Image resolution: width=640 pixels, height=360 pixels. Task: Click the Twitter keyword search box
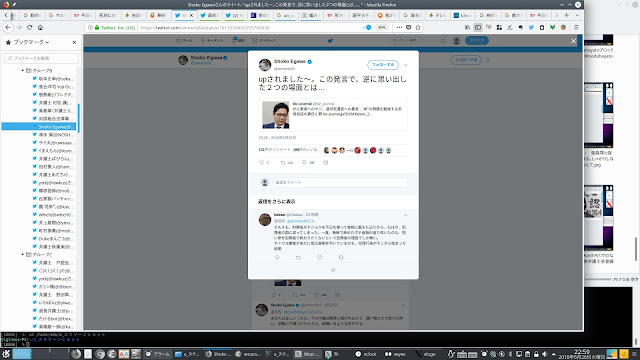[x=418, y=40]
